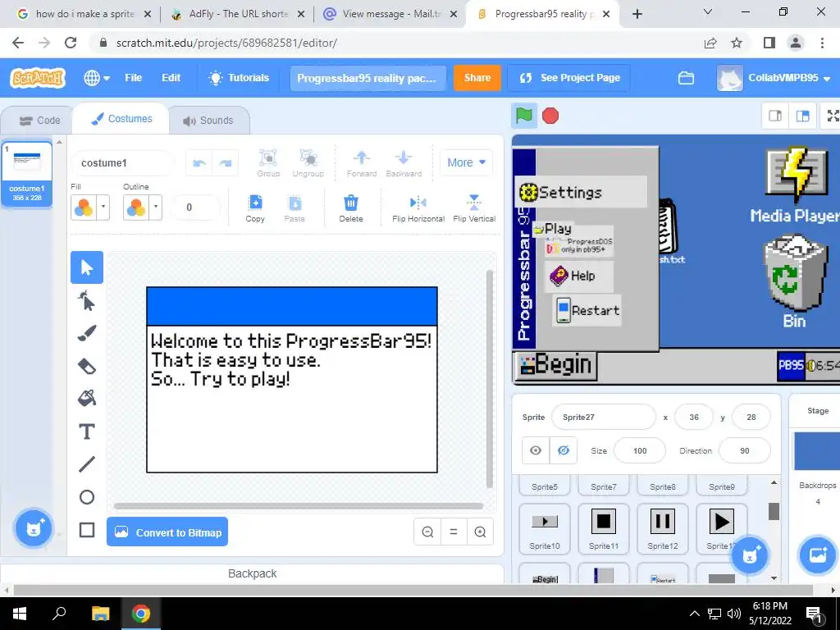
Task: Ungroup selected shapes
Action: [308, 163]
